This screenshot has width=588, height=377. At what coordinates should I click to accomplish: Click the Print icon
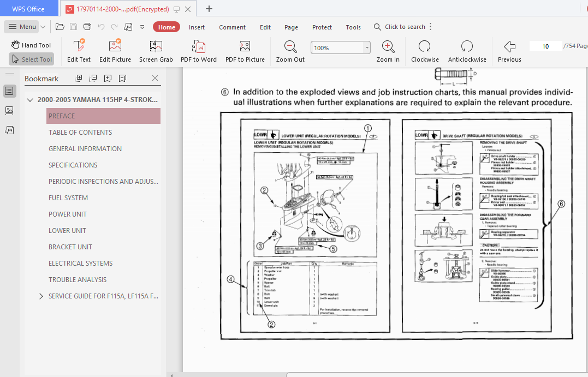pos(87,27)
